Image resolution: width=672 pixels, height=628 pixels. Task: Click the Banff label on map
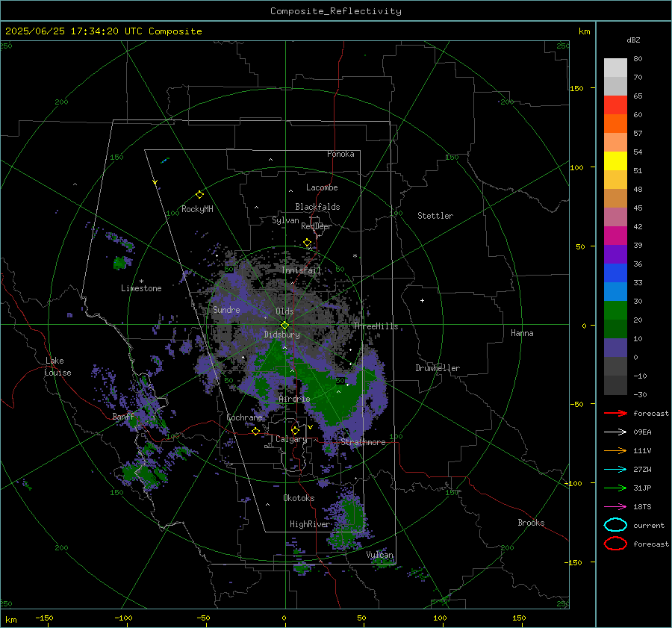point(123,417)
